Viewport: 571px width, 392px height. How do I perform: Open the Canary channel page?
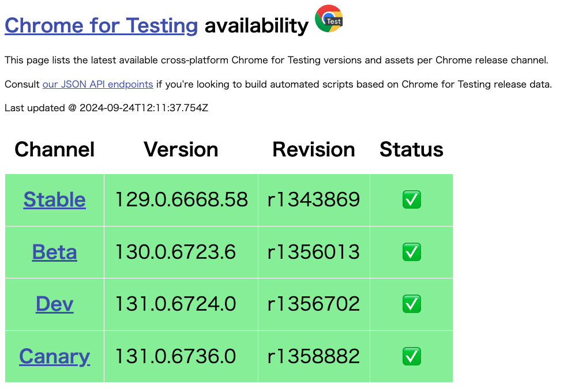pos(54,357)
